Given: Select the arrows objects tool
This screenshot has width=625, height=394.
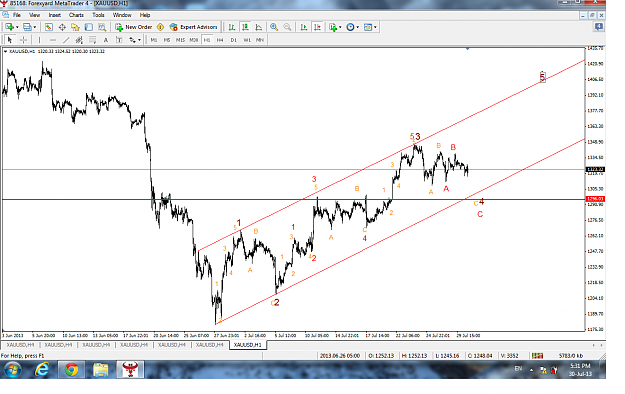Looking at the screenshot, I should [132, 40].
